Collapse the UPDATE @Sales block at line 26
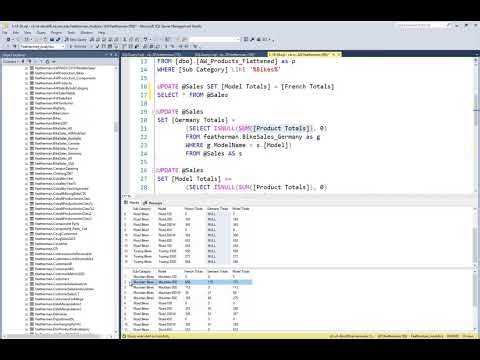 click(x=154, y=170)
